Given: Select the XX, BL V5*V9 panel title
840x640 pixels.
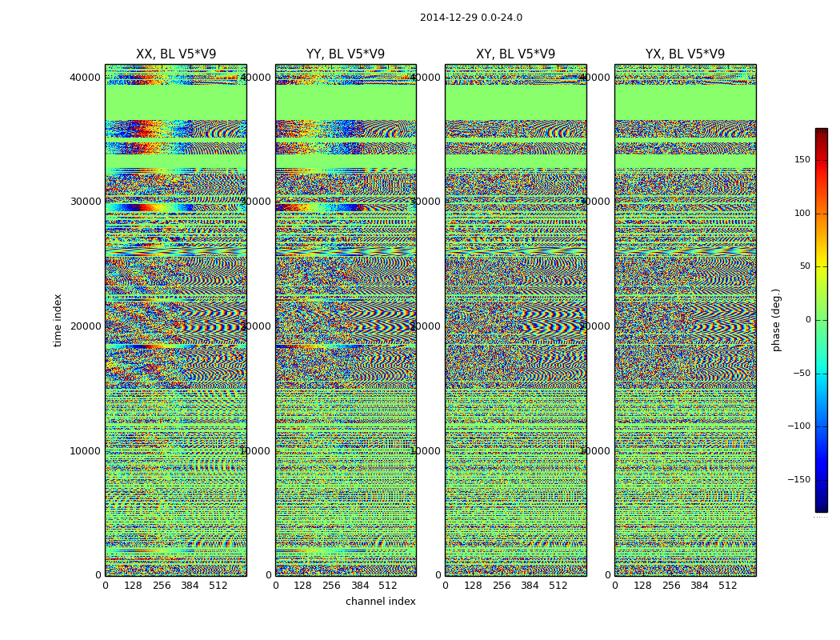Looking at the screenshot, I should [176, 54].
